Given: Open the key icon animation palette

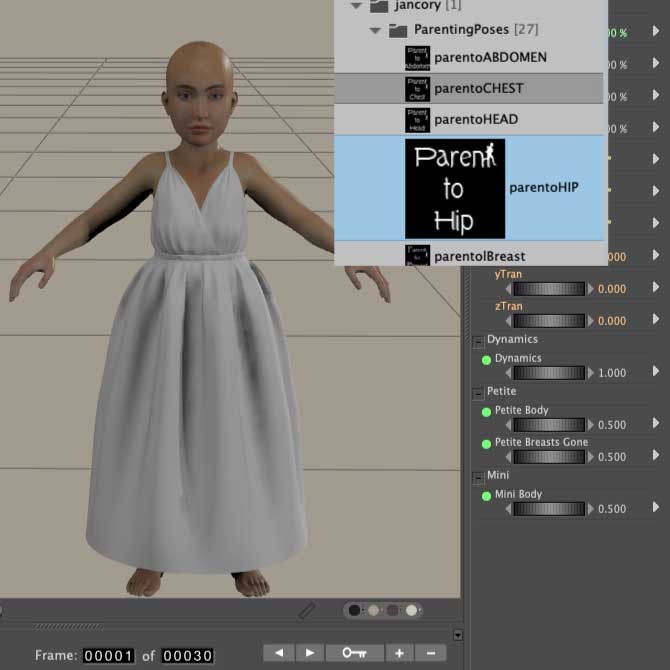Looking at the screenshot, I should (x=354, y=653).
